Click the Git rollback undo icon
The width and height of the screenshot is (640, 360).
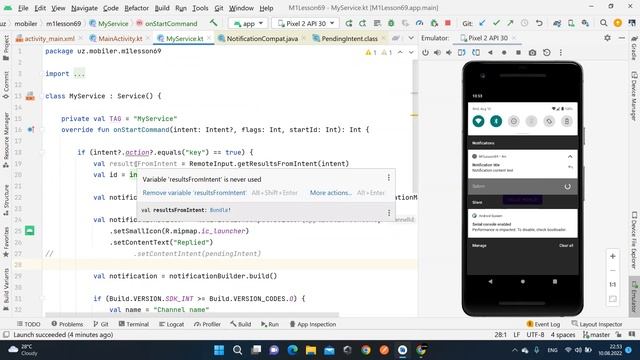(539, 23)
